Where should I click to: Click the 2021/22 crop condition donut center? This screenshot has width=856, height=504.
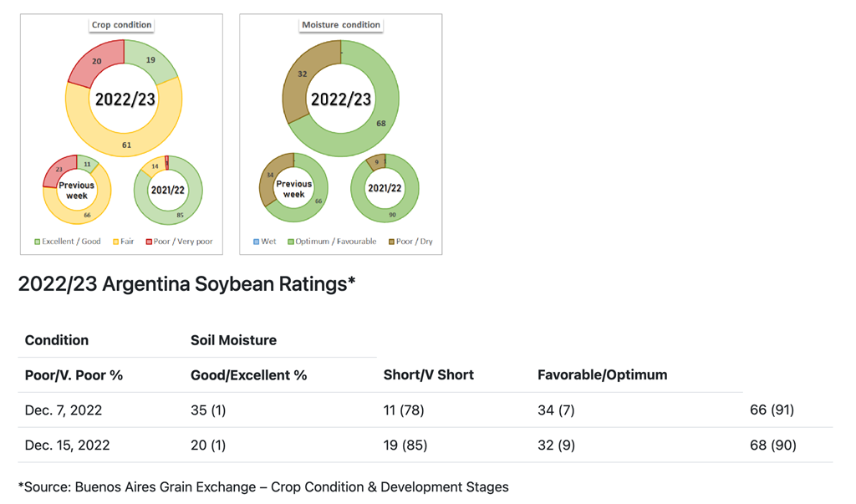(167, 190)
